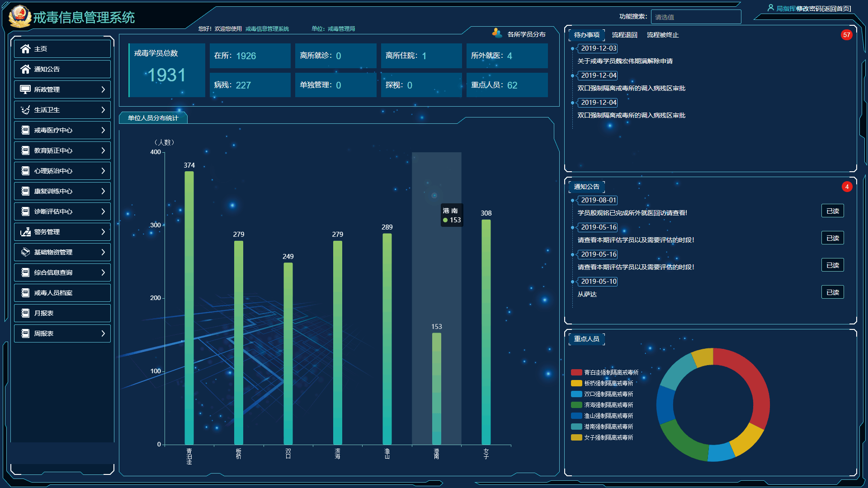
Task: Click the 生活卫生 sidebar icon
Action: coord(25,110)
